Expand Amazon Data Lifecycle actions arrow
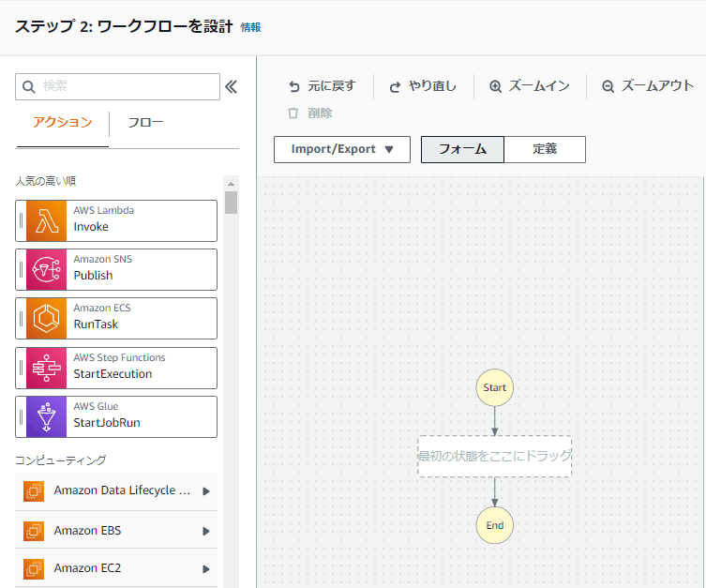 206,491
